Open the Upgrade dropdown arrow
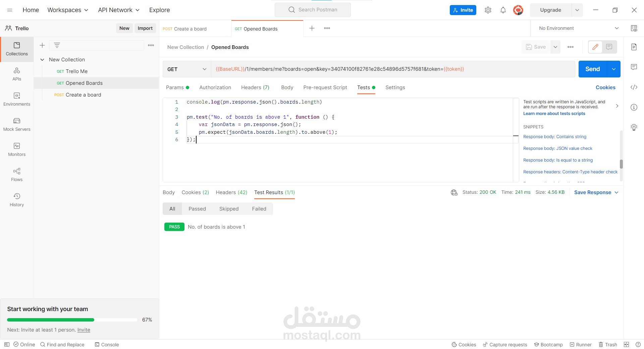 (577, 10)
